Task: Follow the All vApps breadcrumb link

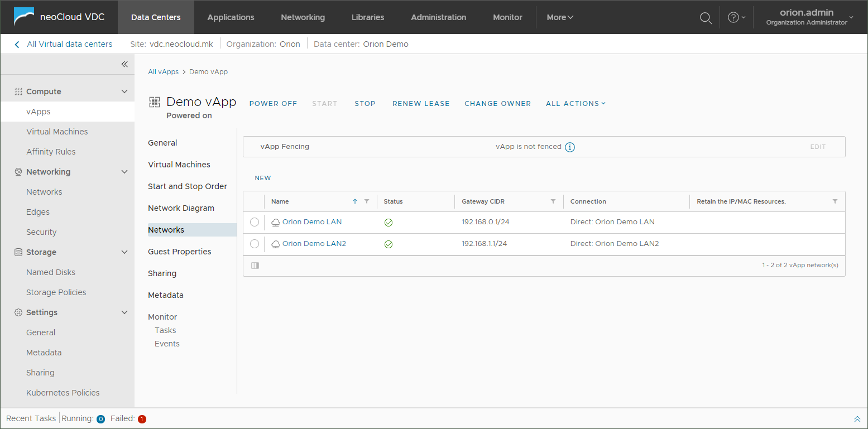Action: (x=163, y=72)
